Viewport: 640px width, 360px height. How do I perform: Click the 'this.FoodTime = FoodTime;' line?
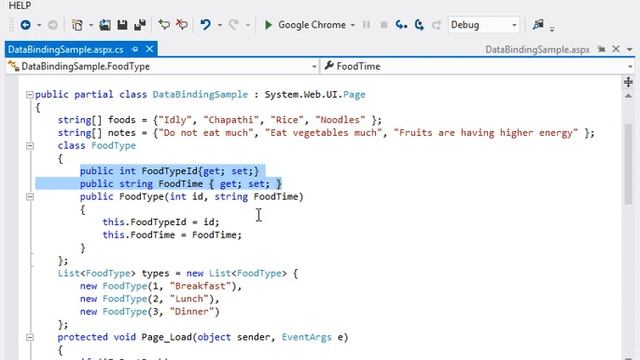(172, 235)
